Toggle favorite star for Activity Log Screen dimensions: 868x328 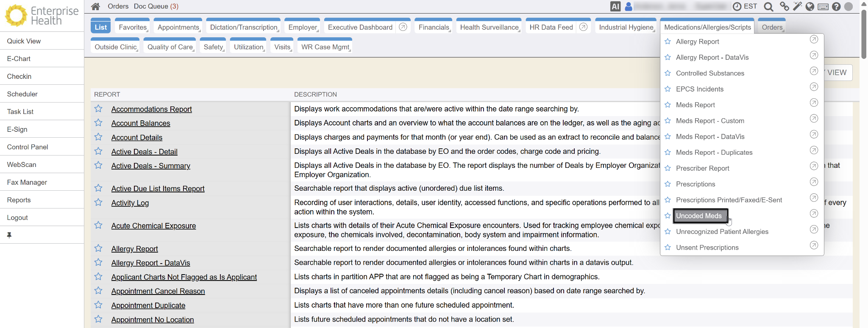[98, 203]
